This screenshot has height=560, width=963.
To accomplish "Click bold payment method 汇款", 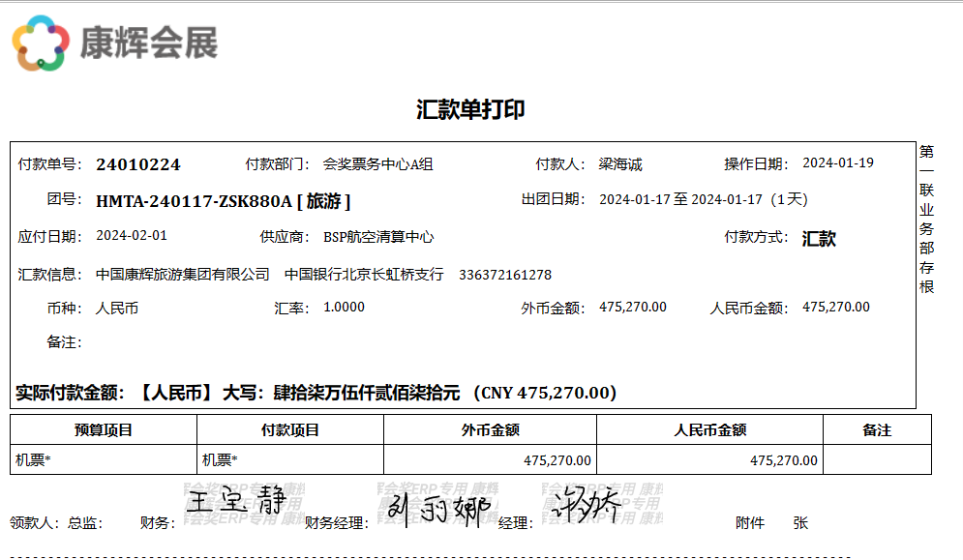I will [819, 239].
